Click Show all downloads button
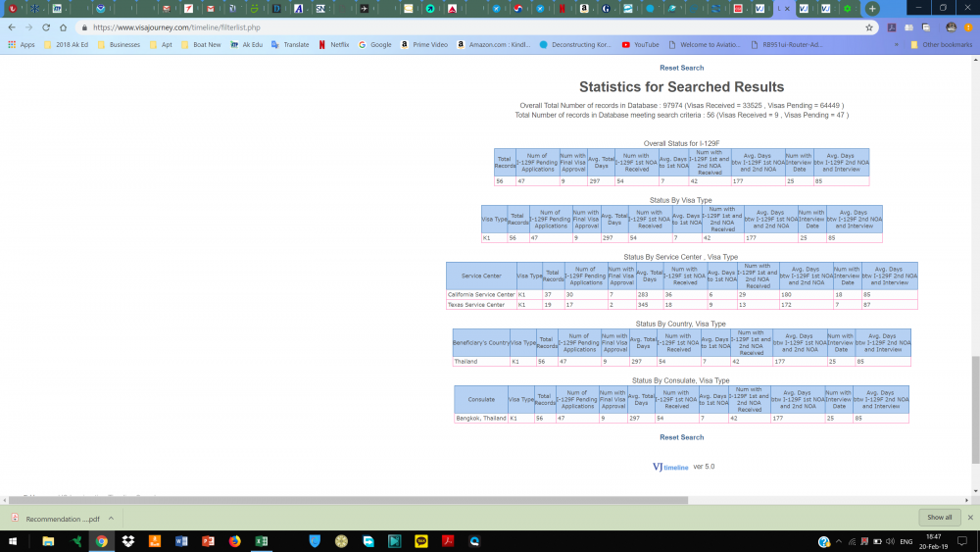Viewport: 980px width, 552px height. click(939, 517)
